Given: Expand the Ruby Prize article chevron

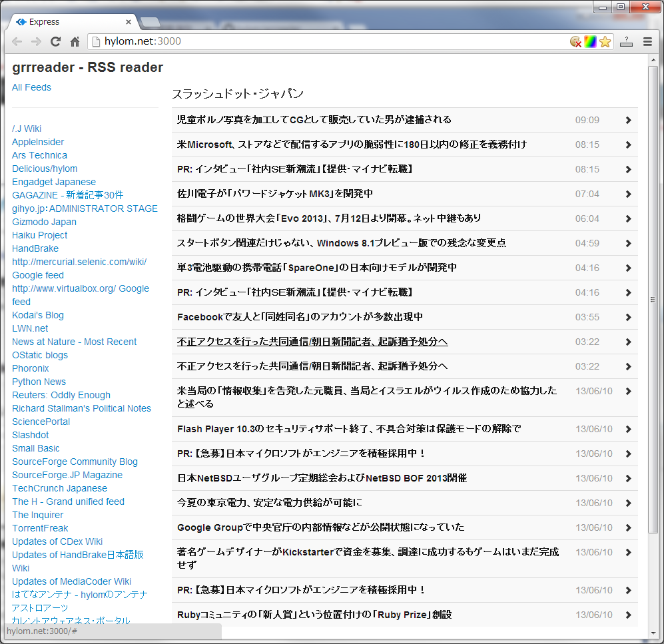Looking at the screenshot, I should 628,615.
